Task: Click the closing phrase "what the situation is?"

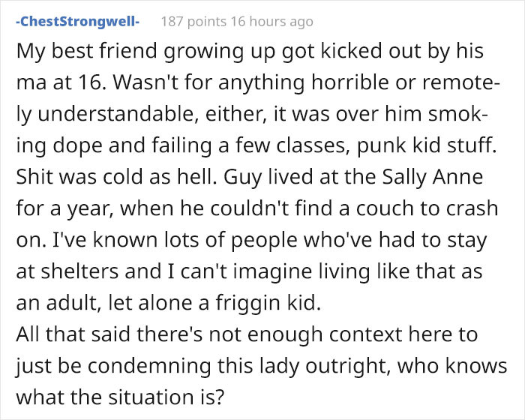Action: point(120,397)
